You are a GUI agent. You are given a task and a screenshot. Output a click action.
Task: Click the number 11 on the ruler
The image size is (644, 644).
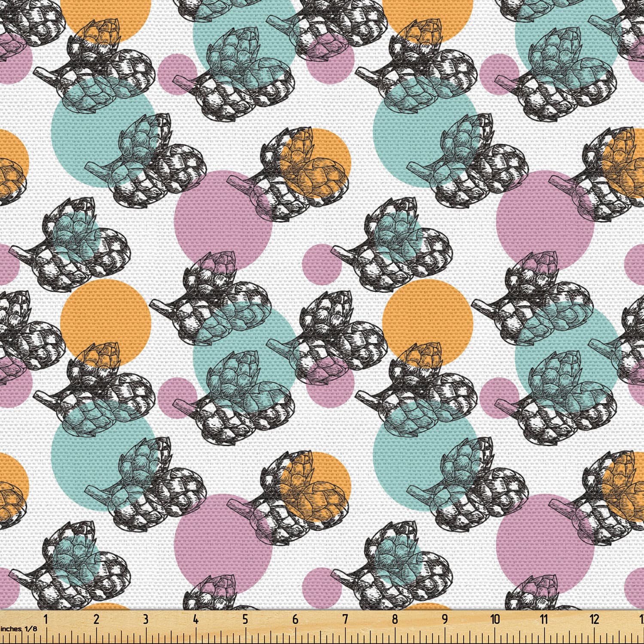(544, 619)
